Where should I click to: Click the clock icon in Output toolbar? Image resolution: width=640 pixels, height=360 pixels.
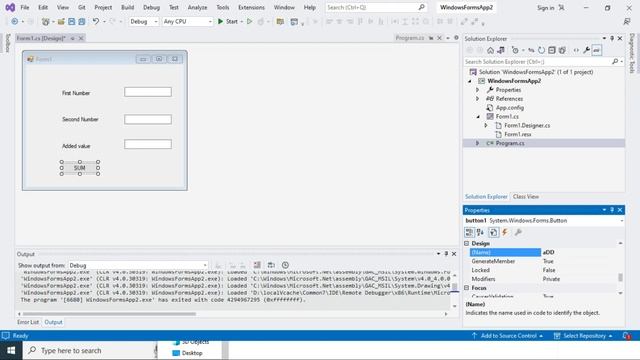pyautogui.click(x=285, y=265)
